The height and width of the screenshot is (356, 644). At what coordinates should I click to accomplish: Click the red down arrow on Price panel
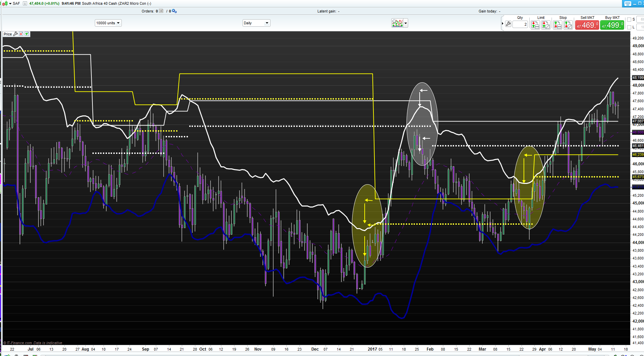21,34
